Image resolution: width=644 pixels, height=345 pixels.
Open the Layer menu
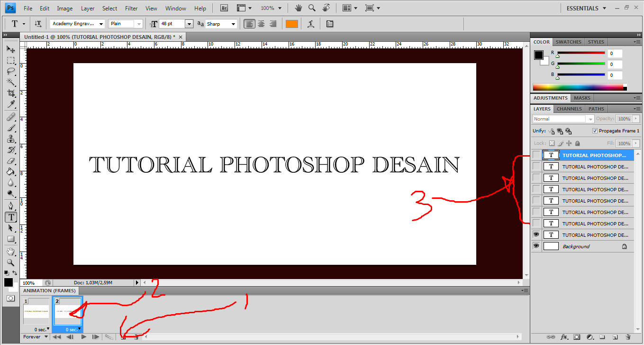click(x=88, y=8)
